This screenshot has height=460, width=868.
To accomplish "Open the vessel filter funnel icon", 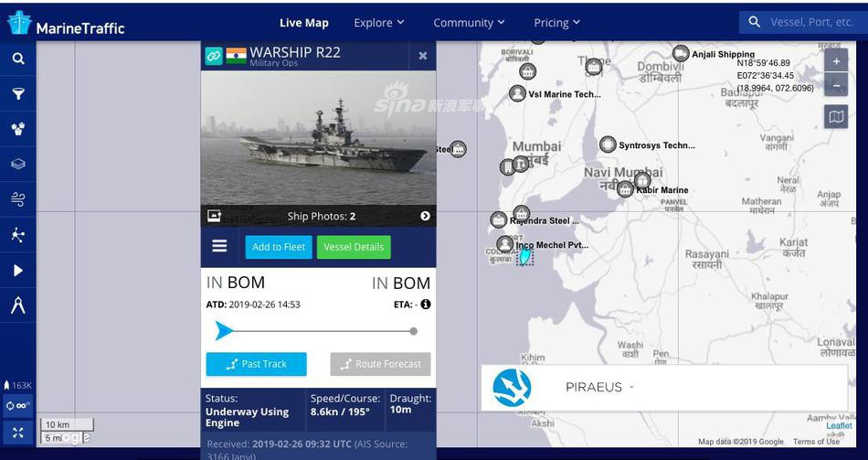I will [17, 93].
